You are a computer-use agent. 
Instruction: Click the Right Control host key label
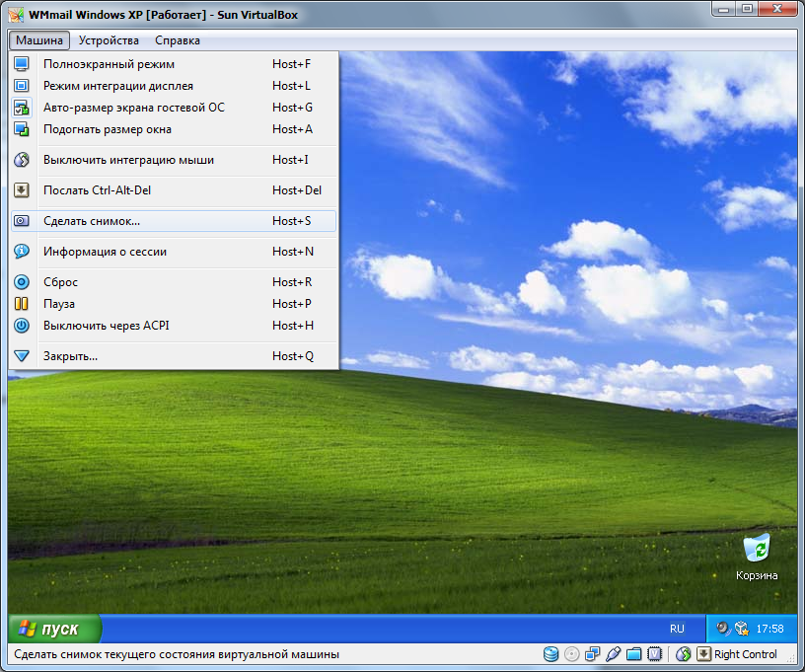(x=746, y=654)
